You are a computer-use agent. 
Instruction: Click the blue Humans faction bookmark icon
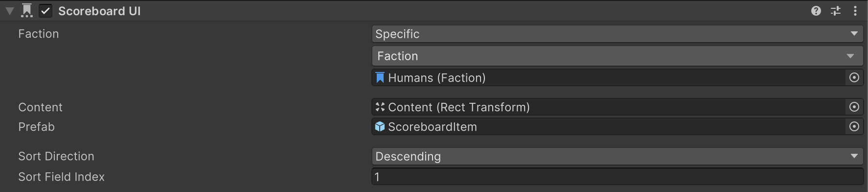pos(380,78)
